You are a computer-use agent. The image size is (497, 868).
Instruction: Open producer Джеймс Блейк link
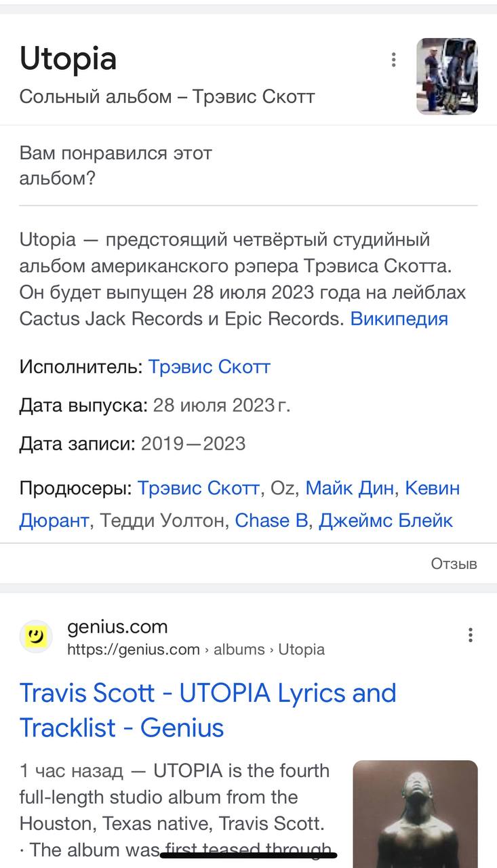pos(385,520)
